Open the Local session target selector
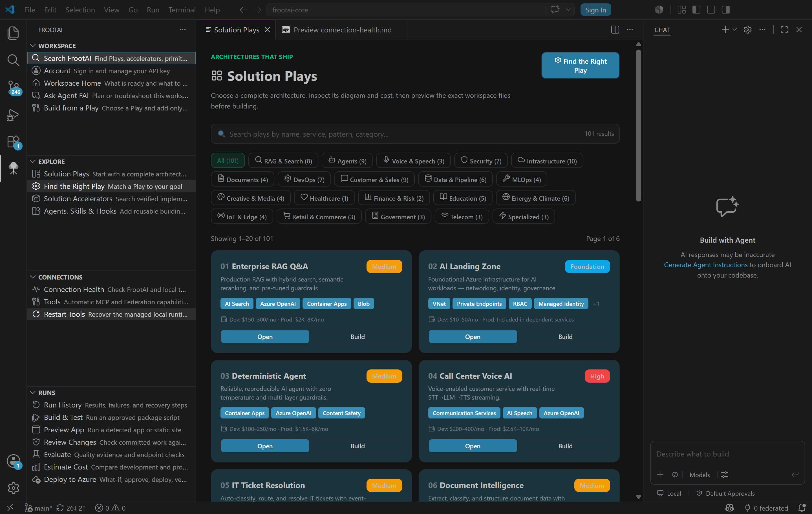The width and height of the screenshot is (812, 514). [x=669, y=493]
